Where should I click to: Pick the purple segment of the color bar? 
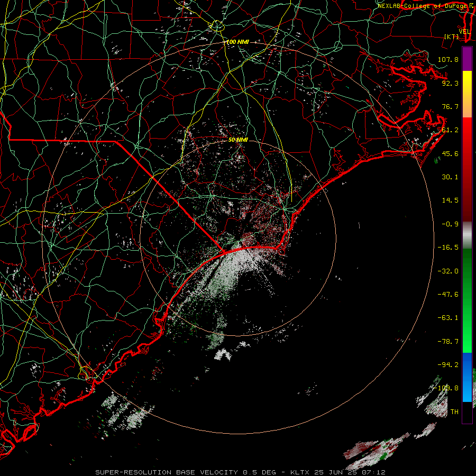coord(467,59)
